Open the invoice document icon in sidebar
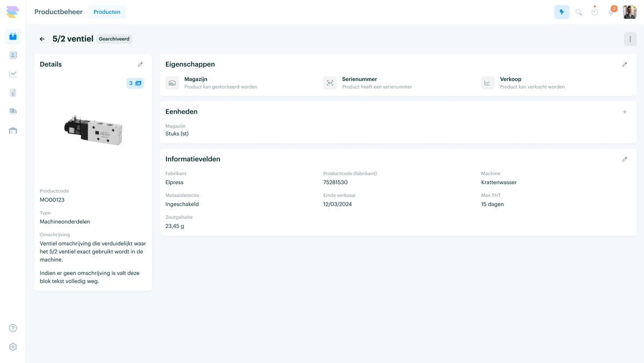The height and width of the screenshot is (363, 644). pyautogui.click(x=13, y=93)
